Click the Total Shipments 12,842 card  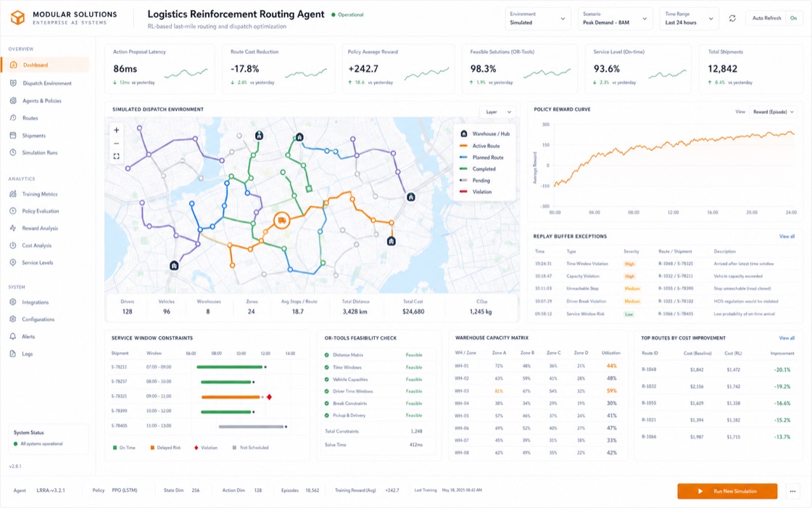coord(751,68)
